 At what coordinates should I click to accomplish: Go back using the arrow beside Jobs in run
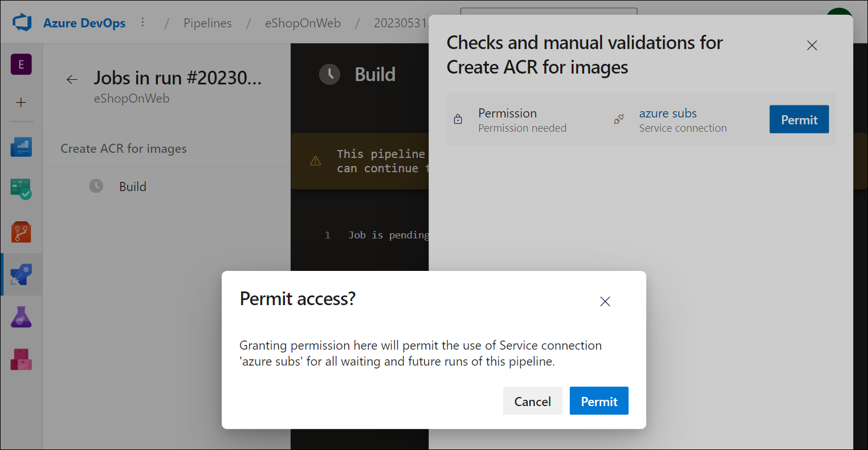tap(72, 80)
